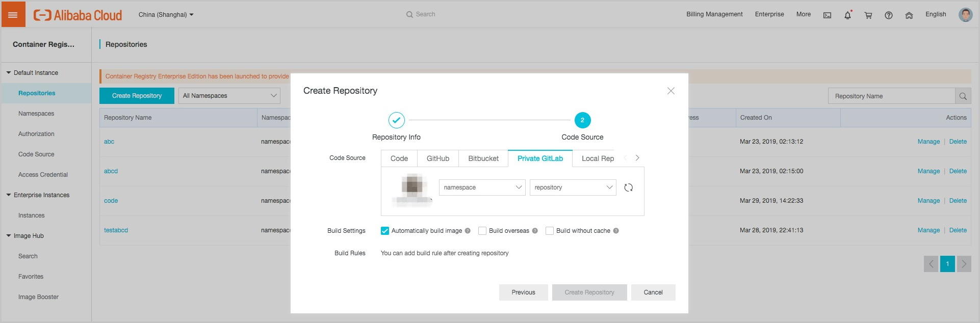The width and height of the screenshot is (980, 323).
Task: Open Namespaces in sidebar
Action: (x=36, y=114)
